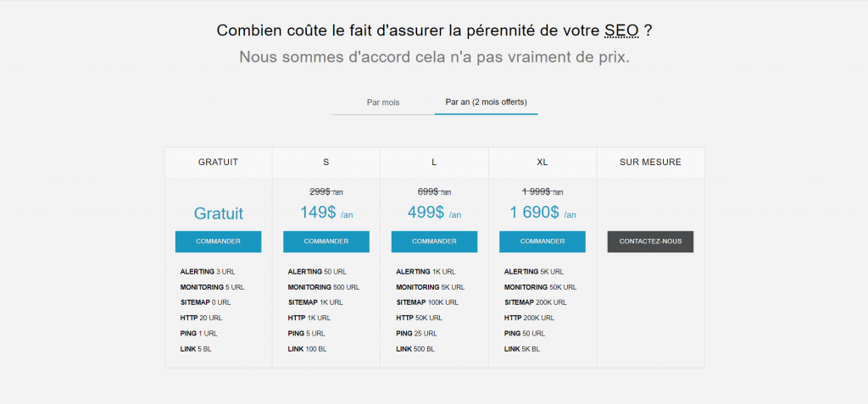Choose Commander on the XL plan
This screenshot has height=404, width=868.
542,241
